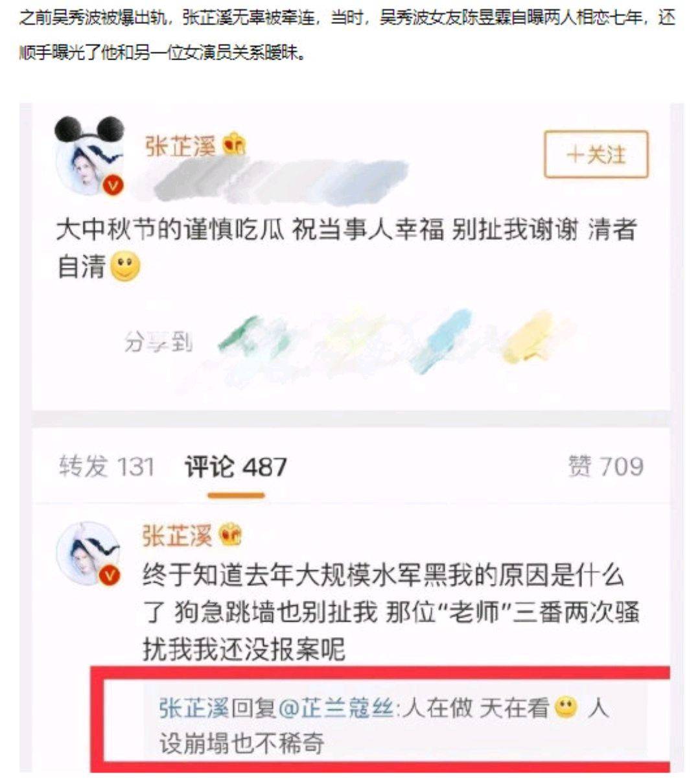700x779 pixels.
Task: Click the verified V on comment avatar
Action: pos(111,574)
